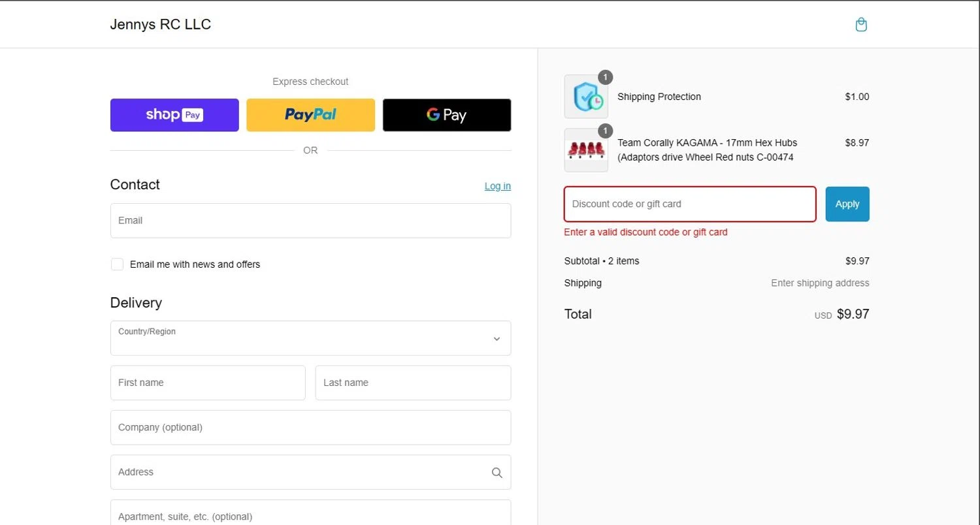This screenshot has width=980, height=525.
Task: Click into the Last name field
Action: click(413, 383)
